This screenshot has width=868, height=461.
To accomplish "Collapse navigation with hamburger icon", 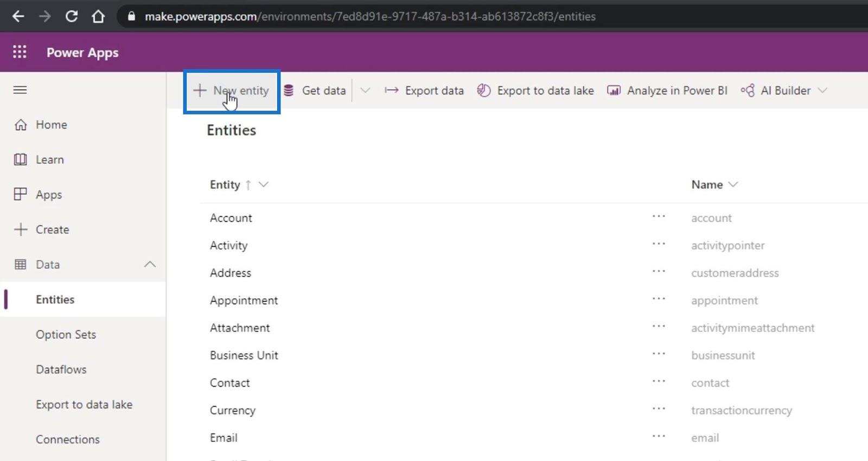I will (20, 90).
